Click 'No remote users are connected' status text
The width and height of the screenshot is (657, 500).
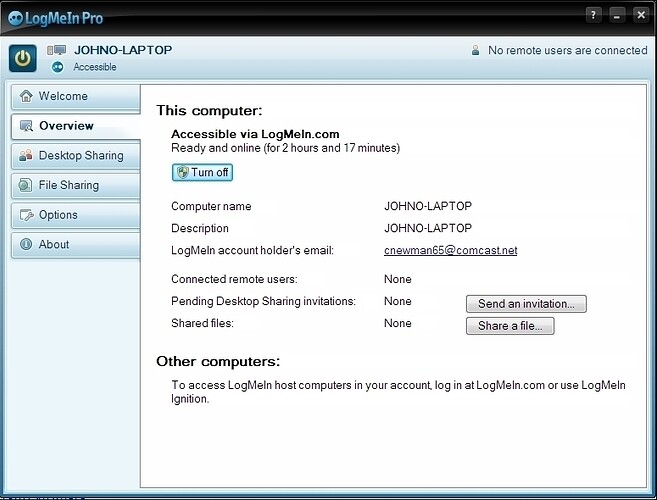point(567,51)
